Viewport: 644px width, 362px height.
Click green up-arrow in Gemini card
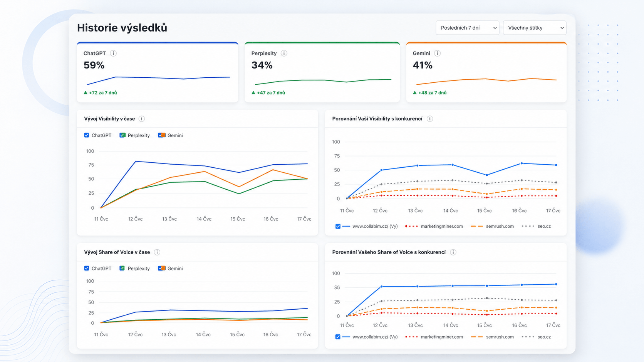click(x=415, y=93)
